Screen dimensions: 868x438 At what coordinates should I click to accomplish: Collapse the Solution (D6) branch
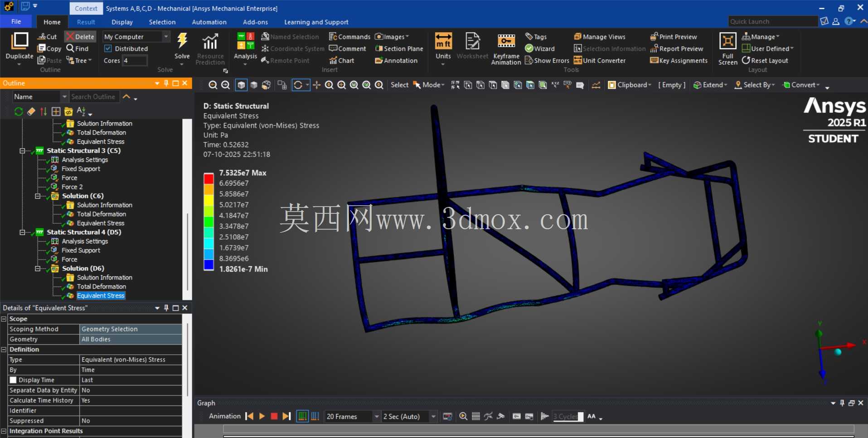(38, 269)
